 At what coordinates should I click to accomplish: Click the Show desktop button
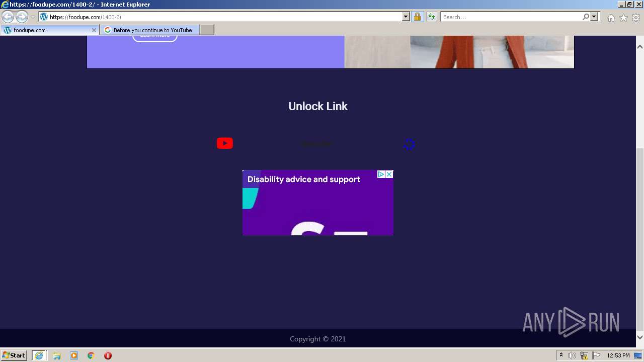638,355
